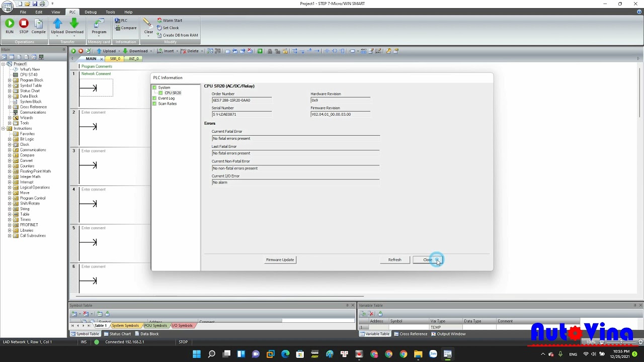
Task: Click small green run icon in editor toolbar
Action: coord(73,51)
